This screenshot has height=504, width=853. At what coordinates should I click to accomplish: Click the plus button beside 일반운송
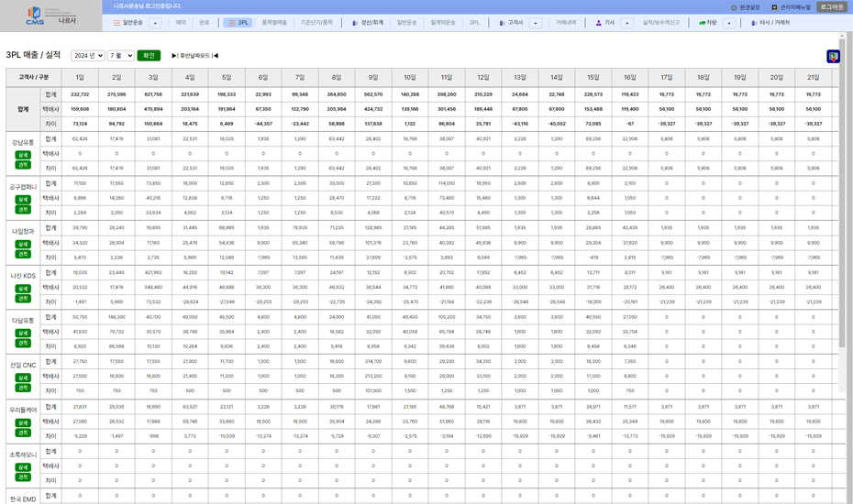pyautogui.click(x=155, y=23)
